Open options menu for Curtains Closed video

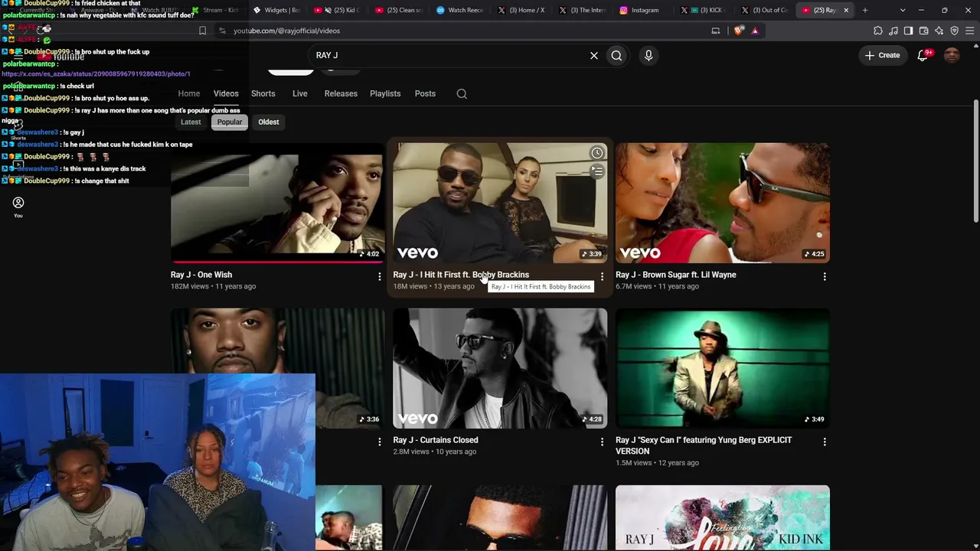pos(602,442)
